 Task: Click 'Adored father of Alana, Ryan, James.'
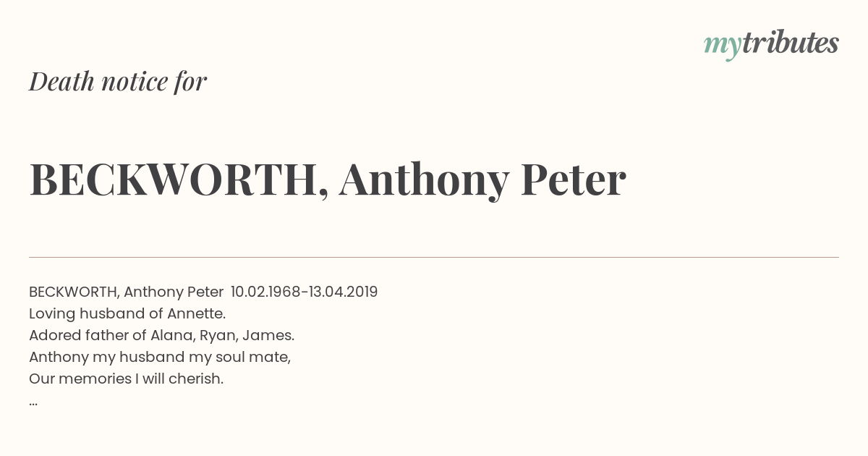click(162, 335)
